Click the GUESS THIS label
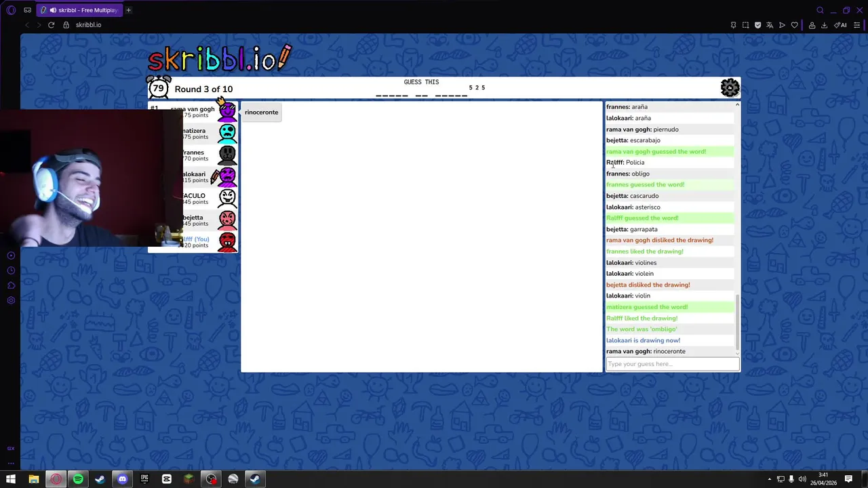Viewport: 868px width, 488px height. pos(421,82)
